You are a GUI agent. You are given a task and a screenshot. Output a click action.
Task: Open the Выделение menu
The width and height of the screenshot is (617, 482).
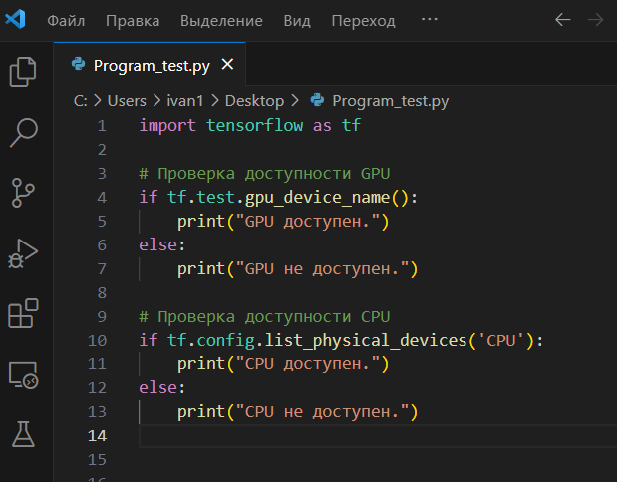221,20
